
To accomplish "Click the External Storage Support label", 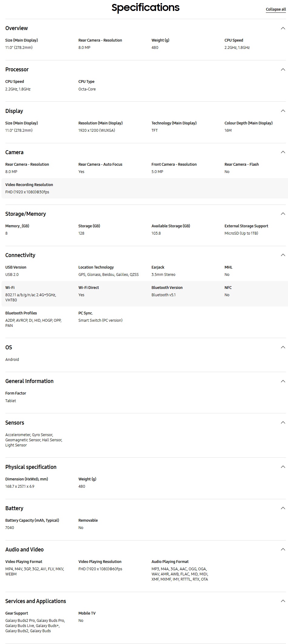I will [246, 226].
